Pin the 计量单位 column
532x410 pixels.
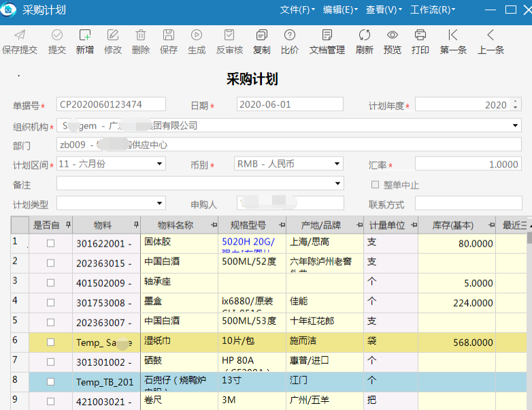click(414, 225)
